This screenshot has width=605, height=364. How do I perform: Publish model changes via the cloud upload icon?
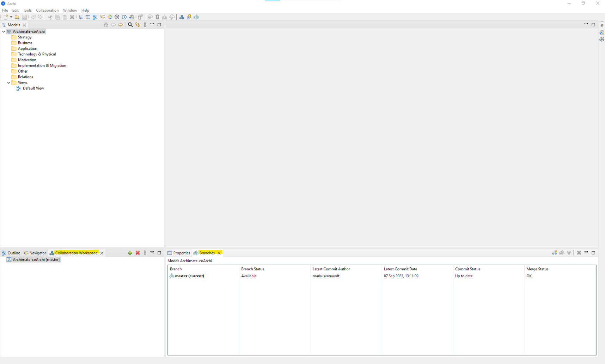172,17
